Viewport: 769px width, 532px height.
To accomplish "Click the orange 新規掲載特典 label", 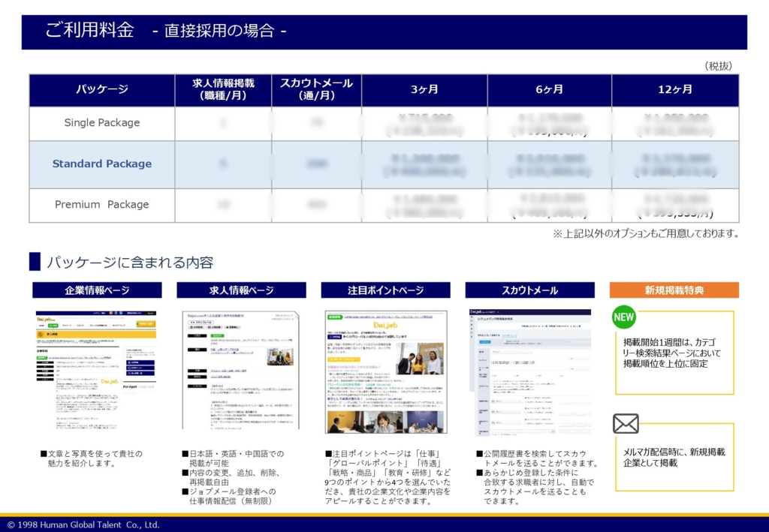I will [674, 290].
